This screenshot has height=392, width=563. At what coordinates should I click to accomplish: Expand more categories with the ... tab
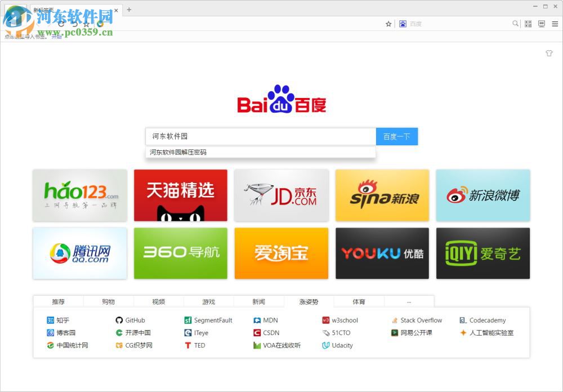pos(409,301)
